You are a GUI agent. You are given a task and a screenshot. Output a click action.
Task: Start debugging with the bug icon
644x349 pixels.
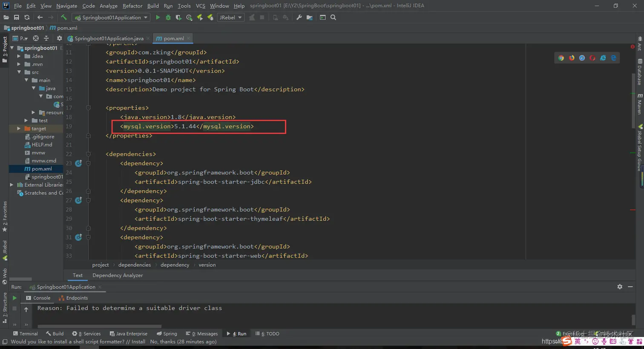click(168, 17)
